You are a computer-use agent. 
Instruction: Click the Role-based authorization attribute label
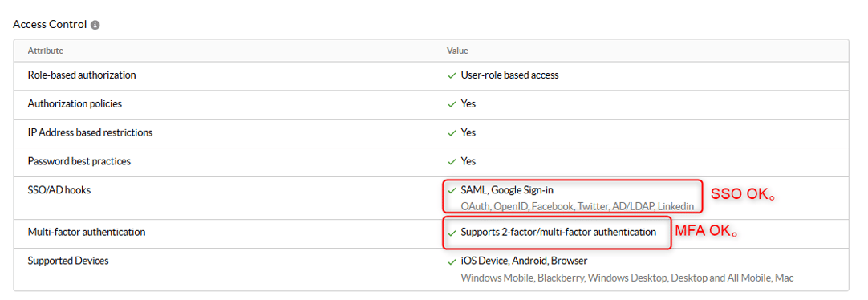coord(82,75)
